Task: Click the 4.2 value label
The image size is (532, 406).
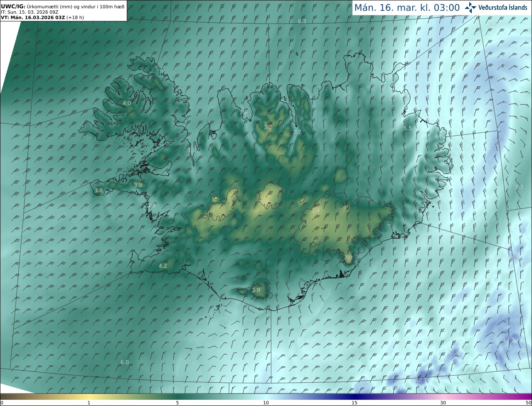Action: (163, 266)
